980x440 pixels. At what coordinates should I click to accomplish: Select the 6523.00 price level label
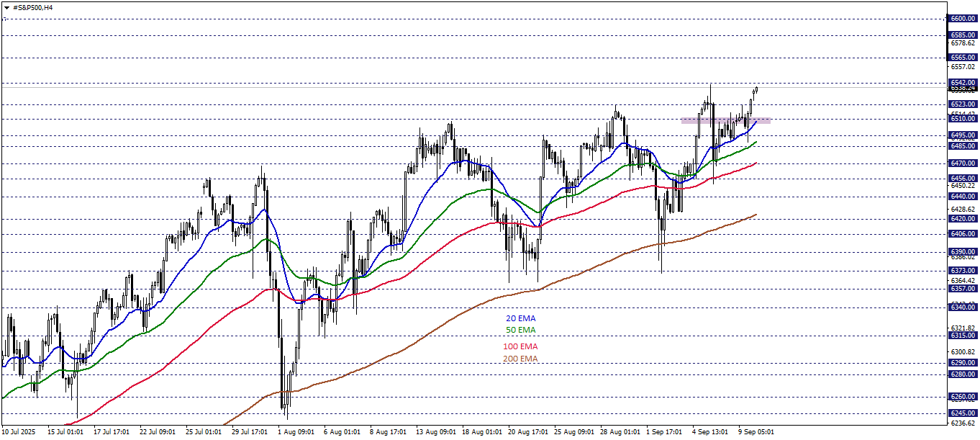click(x=963, y=104)
